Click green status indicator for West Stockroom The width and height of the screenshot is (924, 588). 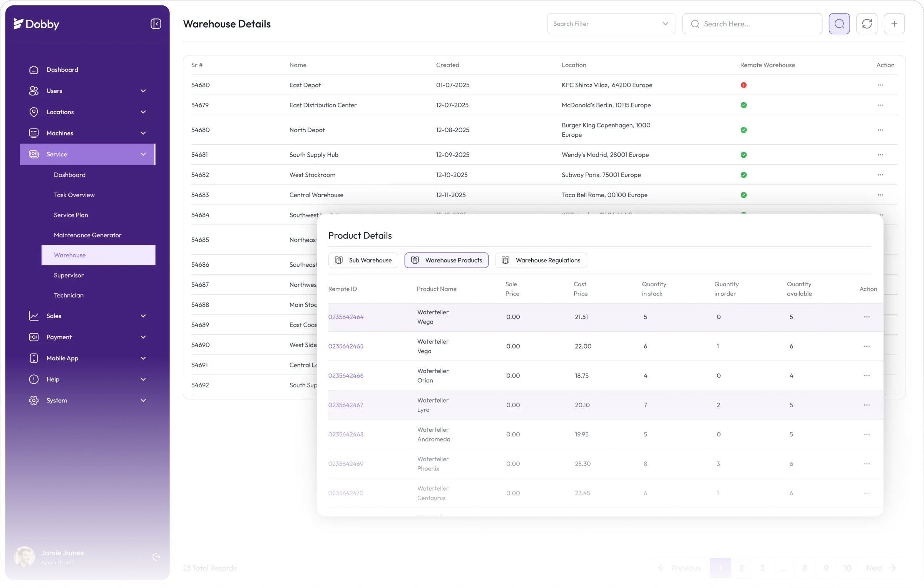pos(743,175)
